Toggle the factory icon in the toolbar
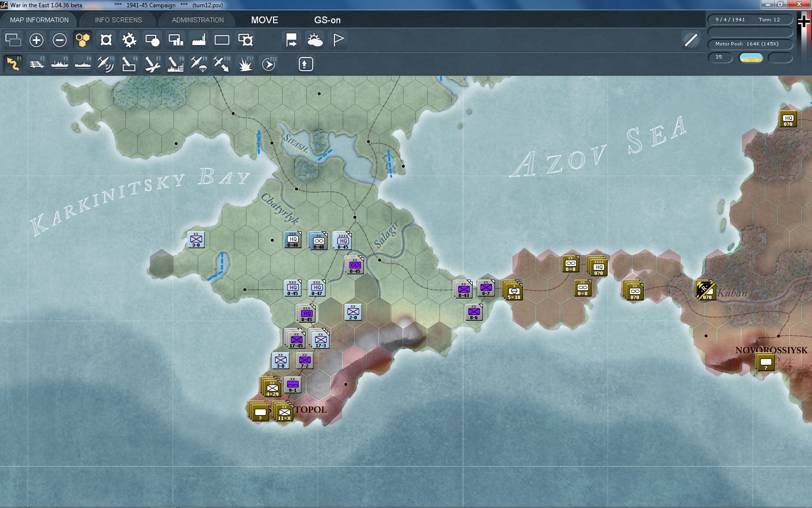Viewport: 812px width, 508px height. pos(199,40)
